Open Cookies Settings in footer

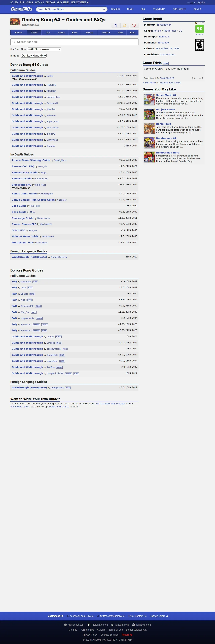click(109, 634)
